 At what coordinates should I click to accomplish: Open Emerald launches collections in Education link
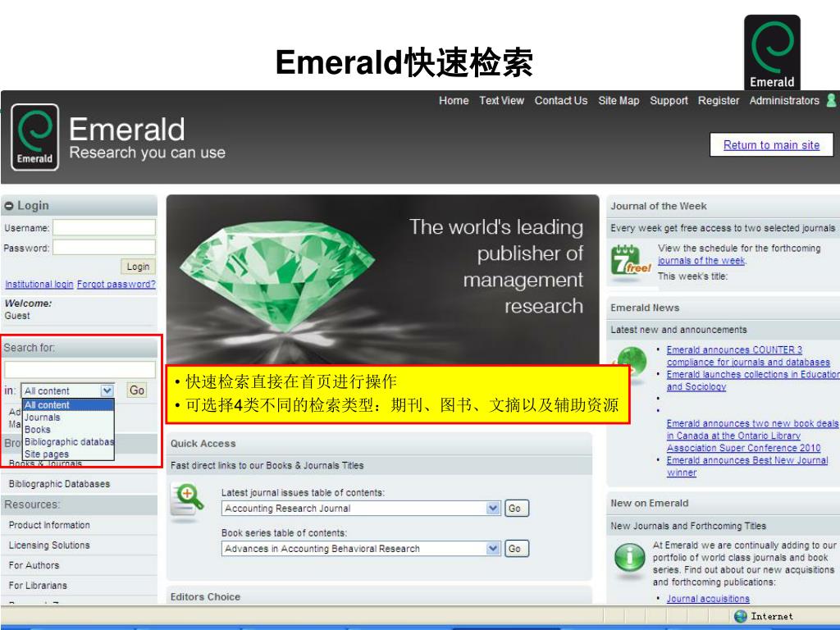[x=753, y=381]
